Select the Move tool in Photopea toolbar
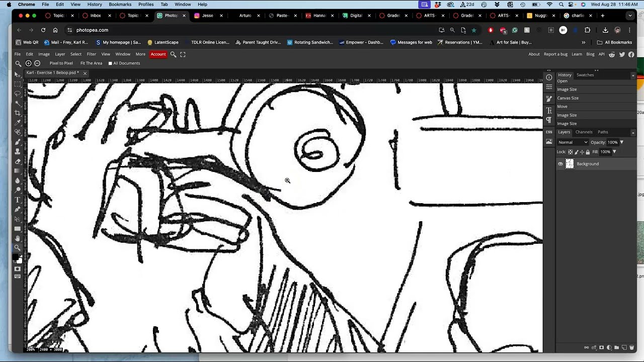 pos(18,74)
